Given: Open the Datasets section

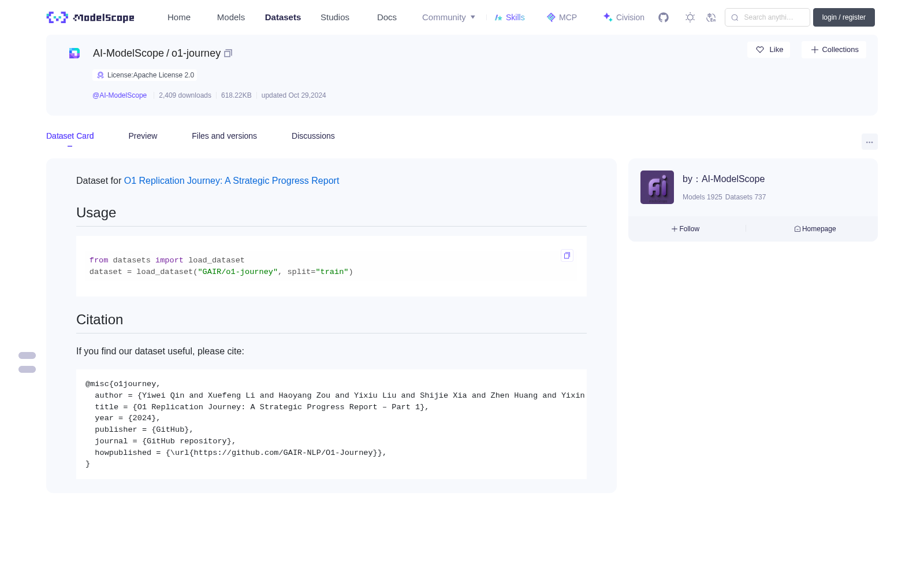Looking at the screenshot, I should pos(283,17).
